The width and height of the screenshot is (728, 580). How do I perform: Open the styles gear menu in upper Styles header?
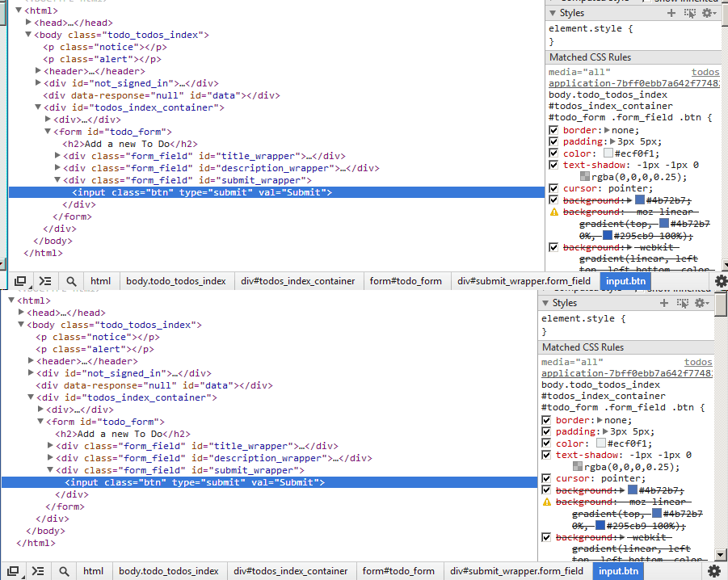tap(709, 13)
